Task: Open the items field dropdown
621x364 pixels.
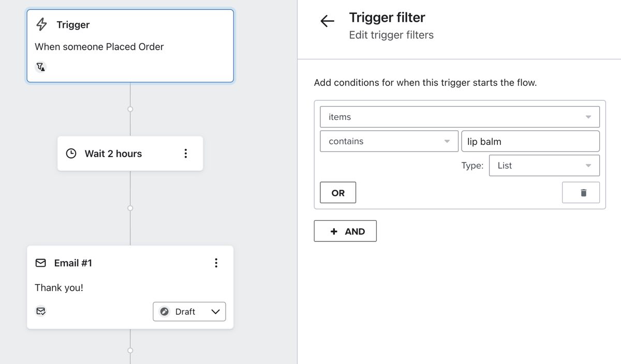Action: click(x=590, y=116)
